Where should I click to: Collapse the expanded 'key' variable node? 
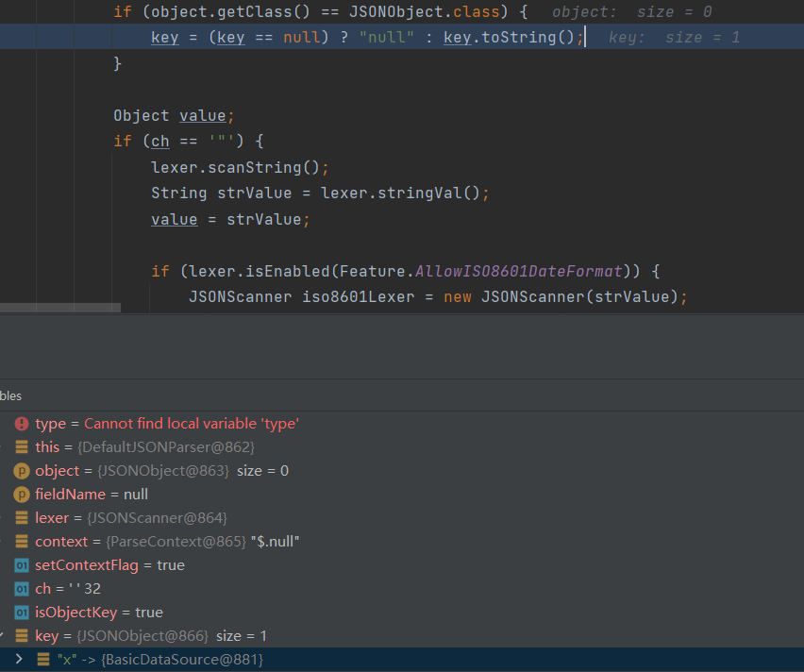[3, 636]
